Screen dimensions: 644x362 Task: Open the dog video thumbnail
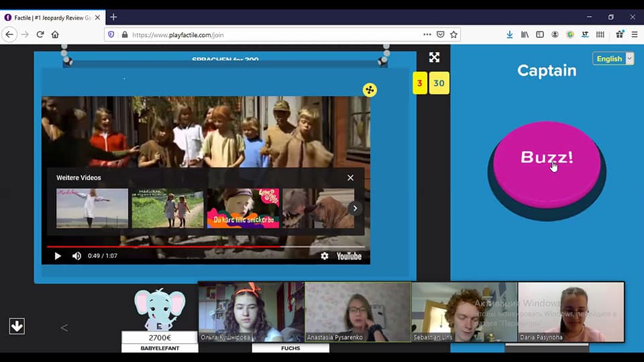[x=318, y=208]
